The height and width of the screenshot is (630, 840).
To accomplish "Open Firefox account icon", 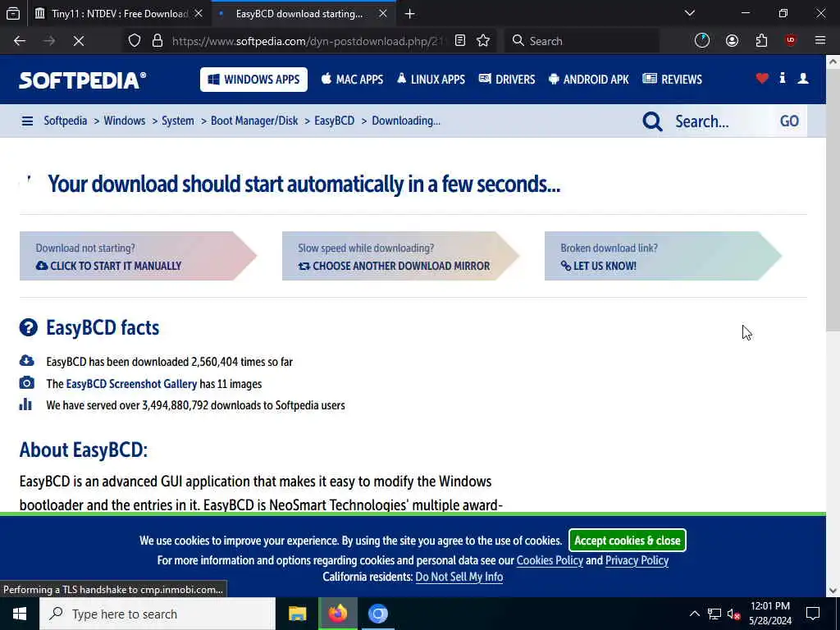I will click(732, 41).
